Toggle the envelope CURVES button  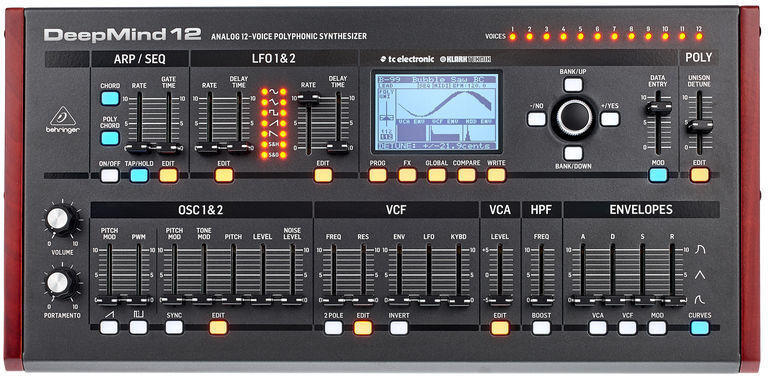click(x=699, y=328)
